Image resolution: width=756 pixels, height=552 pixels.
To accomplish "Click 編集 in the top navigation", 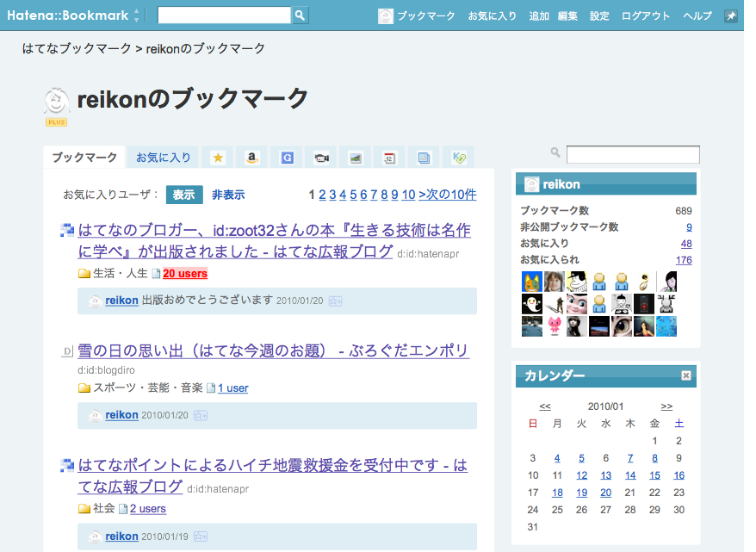I will 567,16.
